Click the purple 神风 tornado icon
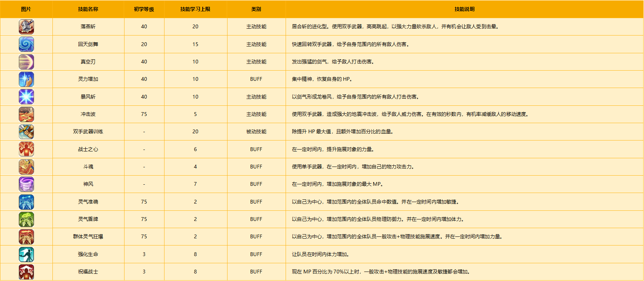 pyautogui.click(x=26, y=184)
